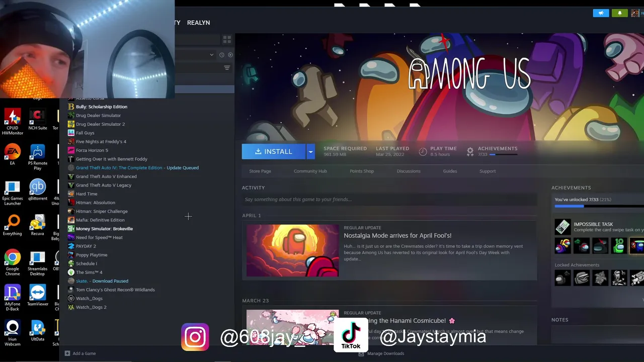Open the profile avatar in Steam header

coord(634,13)
